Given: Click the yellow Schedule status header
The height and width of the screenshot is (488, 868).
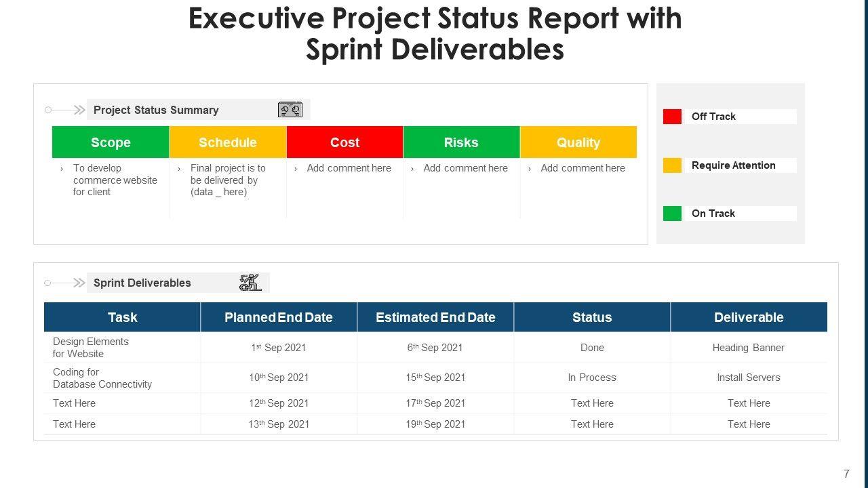Looking at the screenshot, I should click(228, 142).
